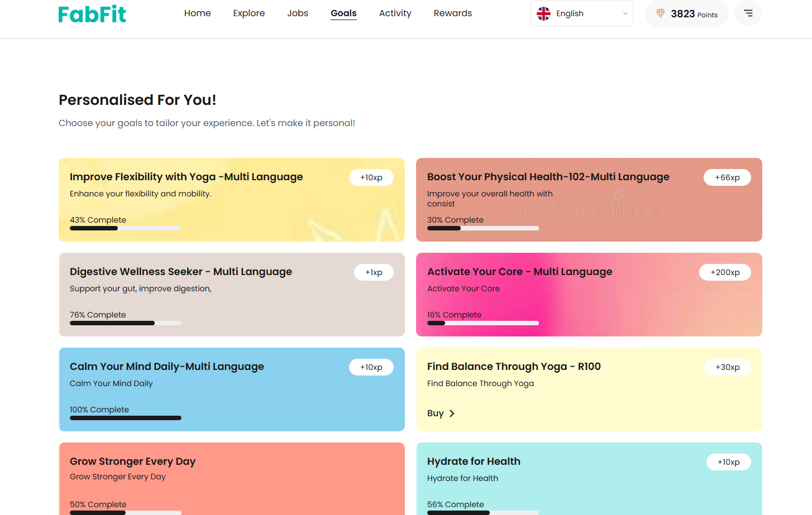Open the hamburger menu icon
The image size is (812, 515).
(x=748, y=13)
